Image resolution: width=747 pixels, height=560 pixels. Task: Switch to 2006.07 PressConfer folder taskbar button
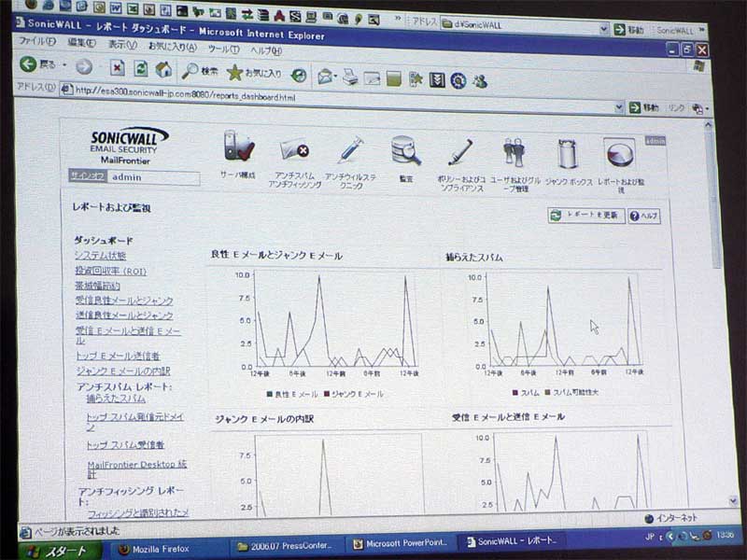(285, 546)
